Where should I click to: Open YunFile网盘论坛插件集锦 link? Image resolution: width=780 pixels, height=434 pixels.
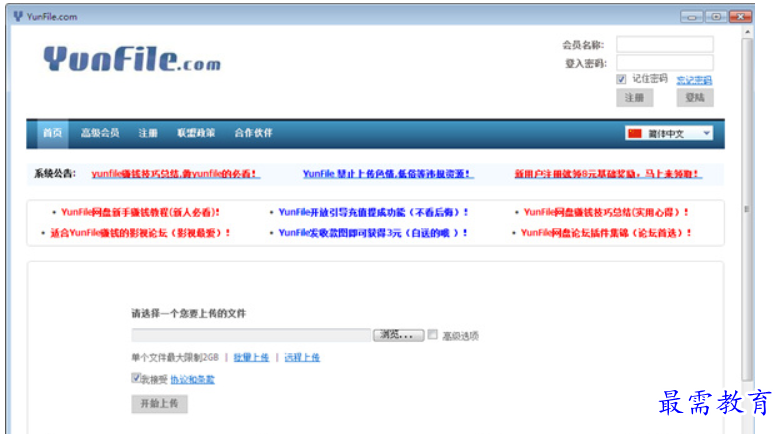pyautogui.click(x=606, y=233)
